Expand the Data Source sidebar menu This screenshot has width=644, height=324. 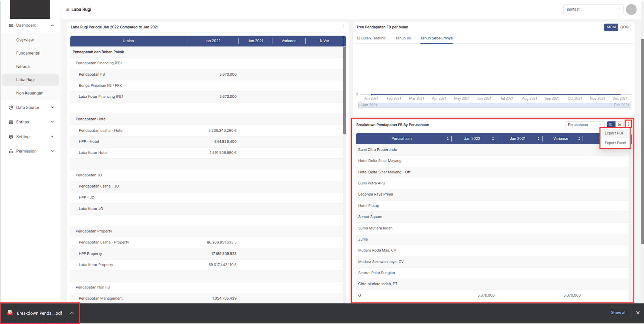click(31, 108)
